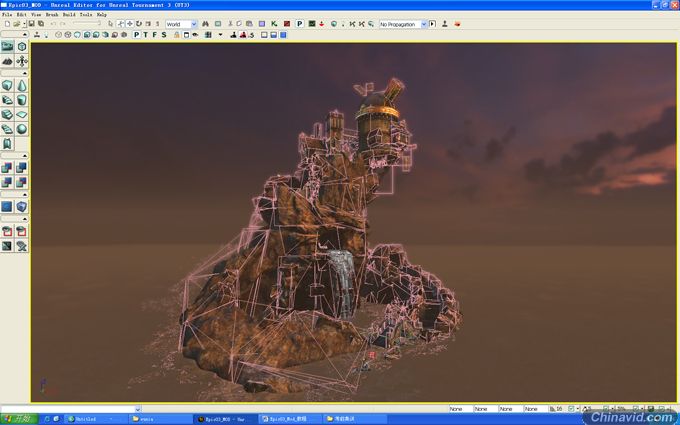The image size is (680, 425).
Task: Expand the recent files arrow beside Open
Action: (24, 24)
